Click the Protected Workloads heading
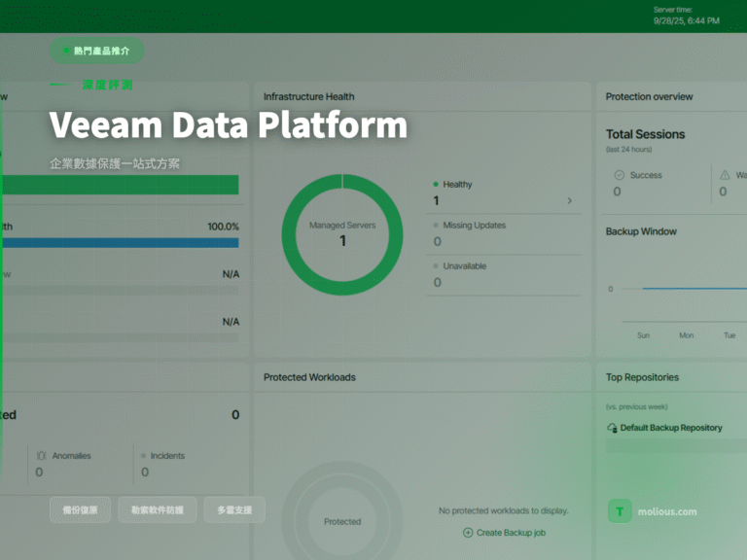The width and height of the screenshot is (747, 560). tap(309, 377)
